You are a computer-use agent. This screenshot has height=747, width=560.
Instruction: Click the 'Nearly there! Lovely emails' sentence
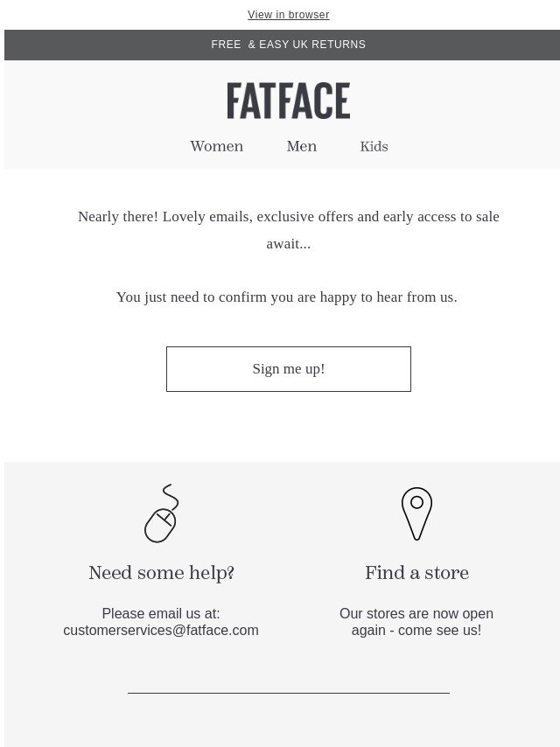[x=289, y=230]
